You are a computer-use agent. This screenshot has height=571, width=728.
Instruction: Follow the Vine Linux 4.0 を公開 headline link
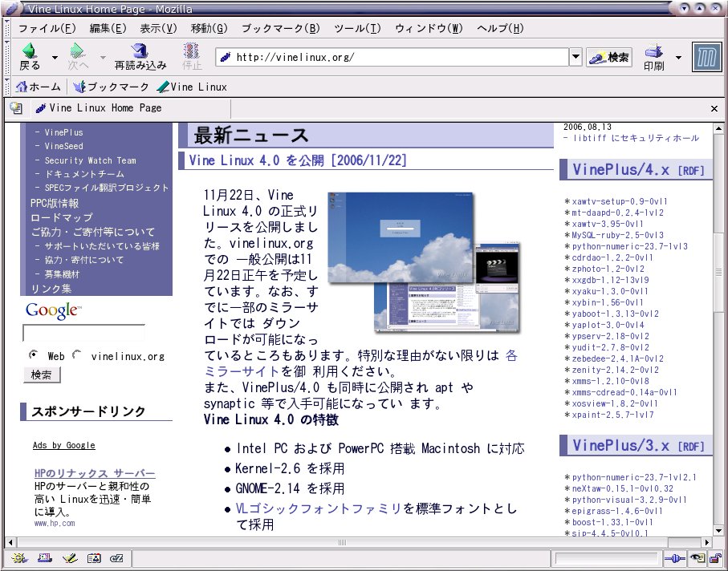click(x=298, y=160)
